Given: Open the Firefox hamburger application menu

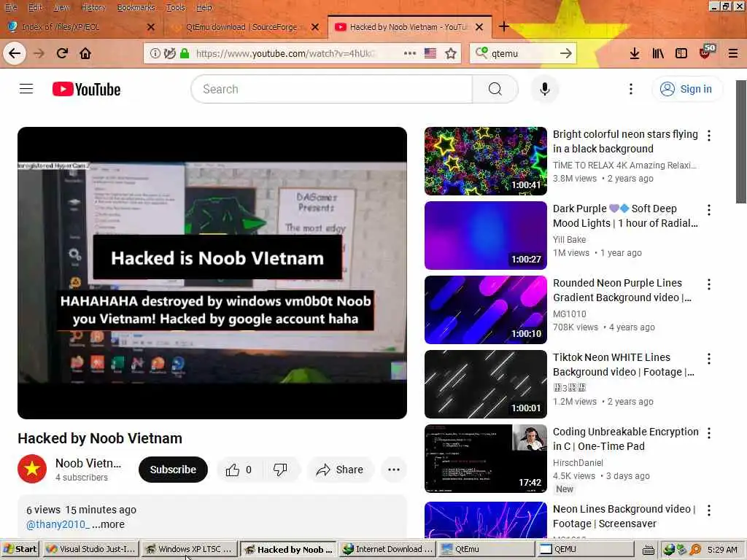Looking at the screenshot, I should (733, 53).
